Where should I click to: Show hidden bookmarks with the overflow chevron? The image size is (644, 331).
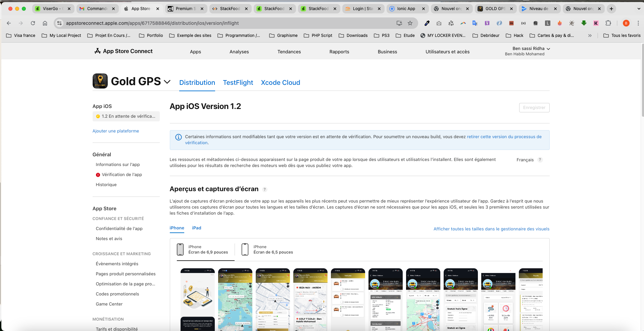point(590,36)
